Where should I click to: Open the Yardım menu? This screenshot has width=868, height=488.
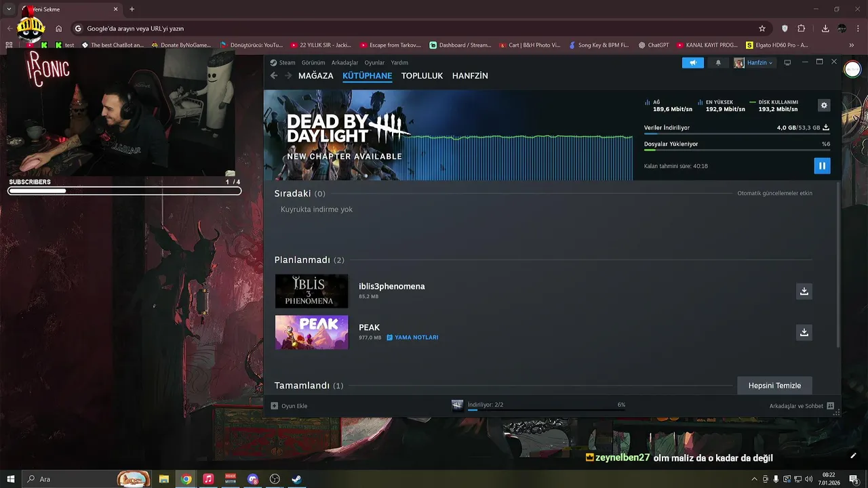pyautogui.click(x=399, y=62)
